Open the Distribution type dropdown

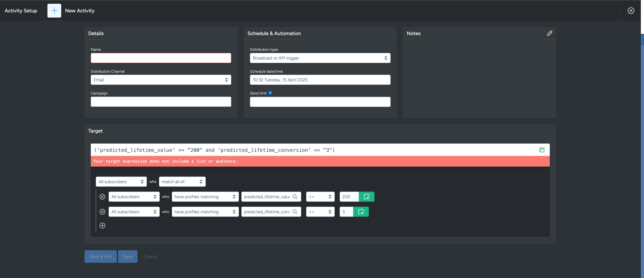pos(320,58)
